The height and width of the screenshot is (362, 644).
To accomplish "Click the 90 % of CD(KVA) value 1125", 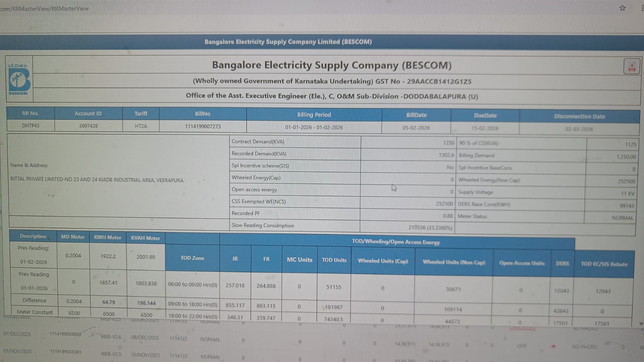I will click(631, 145).
